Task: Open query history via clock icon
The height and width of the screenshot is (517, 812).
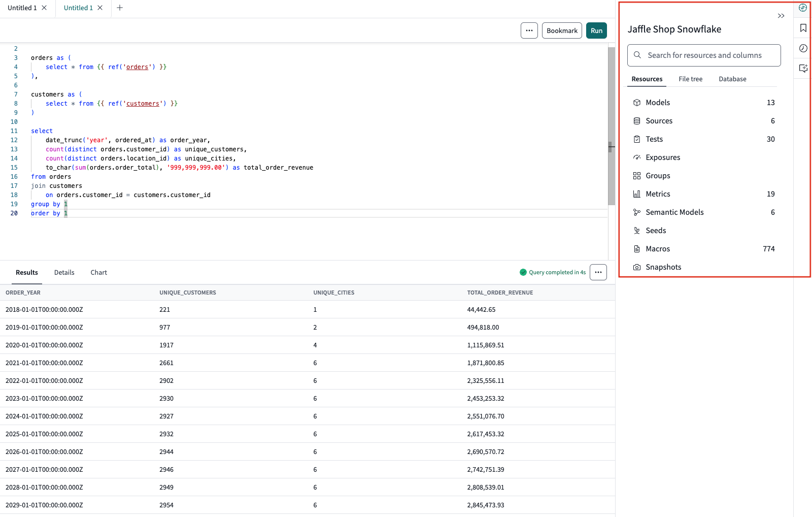Action: coord(803,48)
